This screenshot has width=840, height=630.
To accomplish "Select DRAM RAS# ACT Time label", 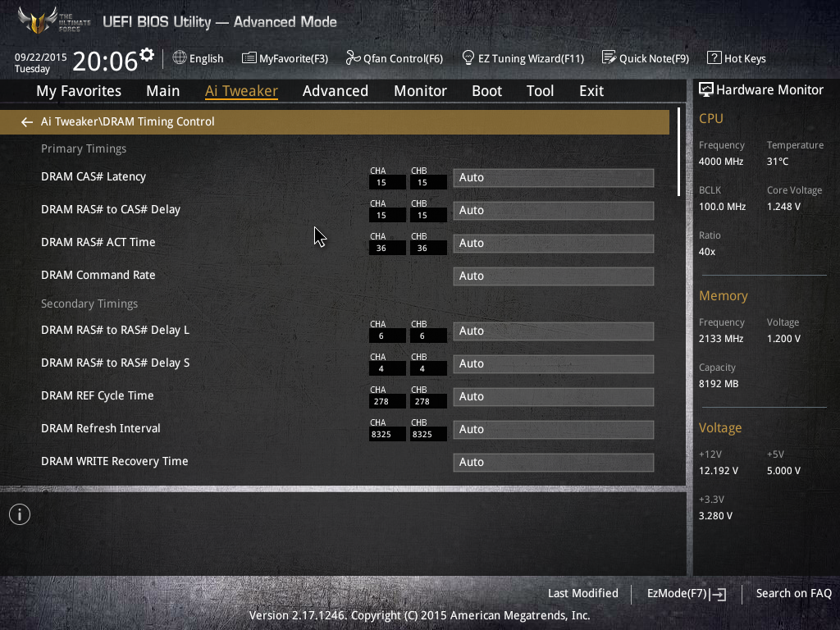I will coord(98,242).
